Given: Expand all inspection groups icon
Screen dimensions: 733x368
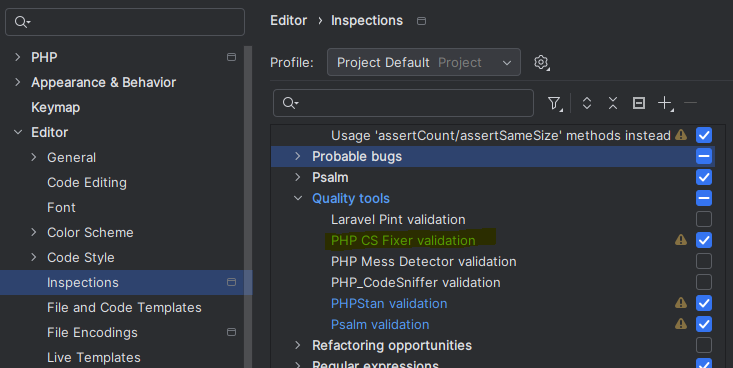Looking at the screenshot, I should click(587, 103).
